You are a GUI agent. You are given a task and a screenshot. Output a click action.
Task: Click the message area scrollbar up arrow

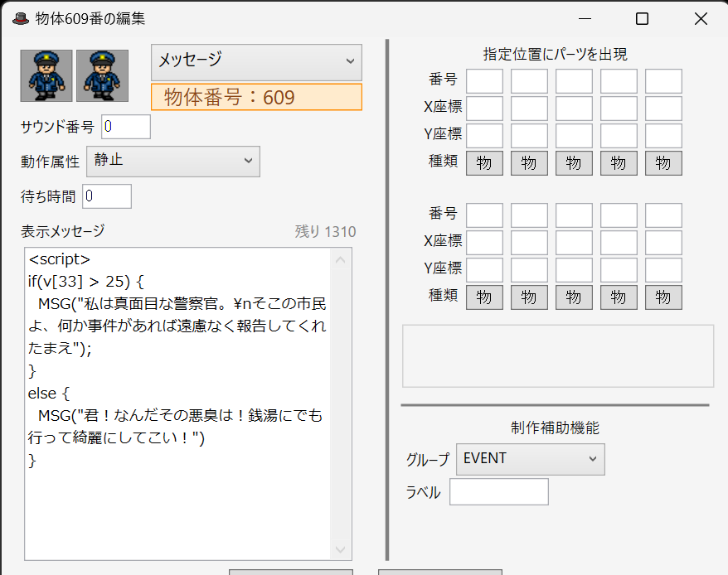(x=340, y=259)
